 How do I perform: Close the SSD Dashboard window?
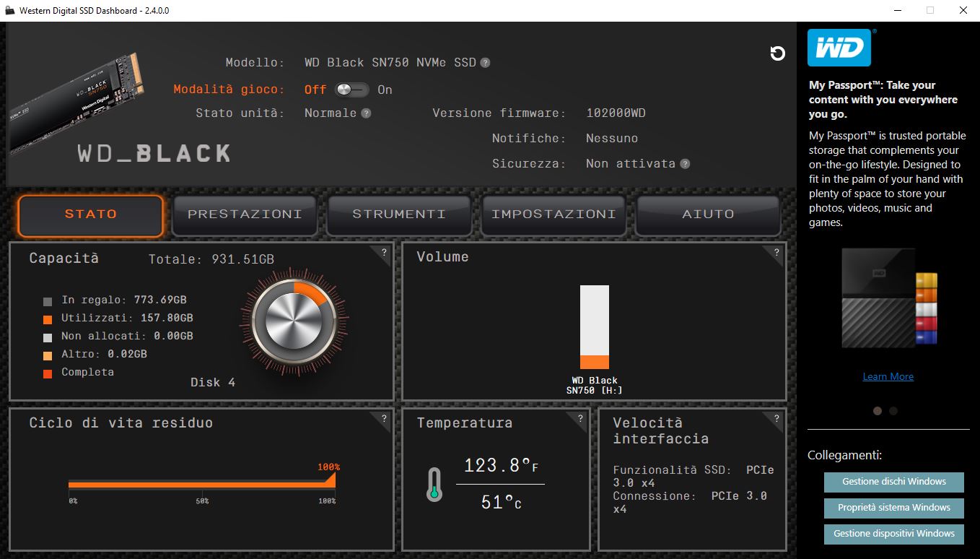click(x=963, y=11)
